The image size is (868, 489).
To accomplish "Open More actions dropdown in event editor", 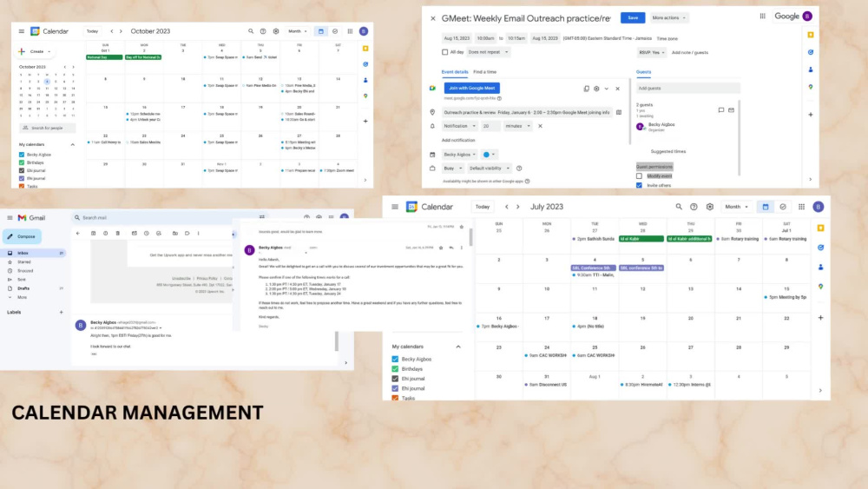I will pos(668,17).
